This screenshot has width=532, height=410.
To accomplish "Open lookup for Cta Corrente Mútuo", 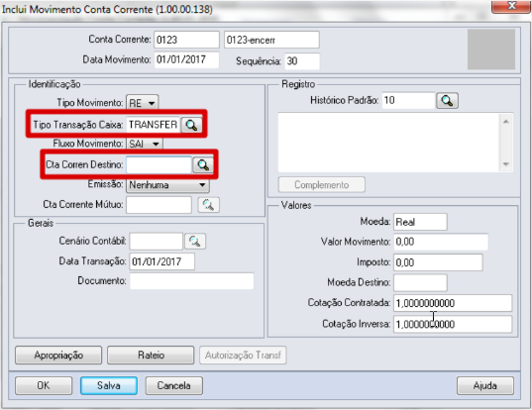I will click(208, 205).
